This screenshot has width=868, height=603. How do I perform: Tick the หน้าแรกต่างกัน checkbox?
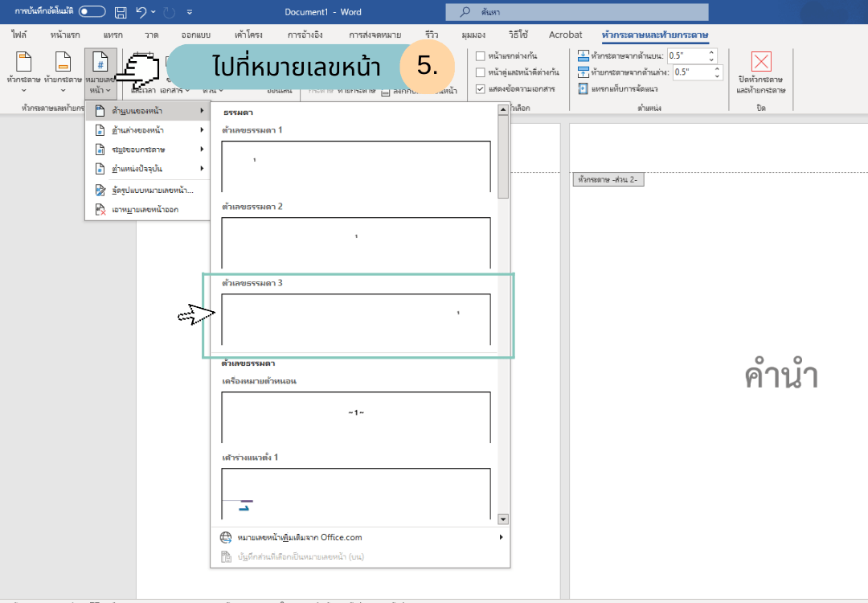coord(481,56)
